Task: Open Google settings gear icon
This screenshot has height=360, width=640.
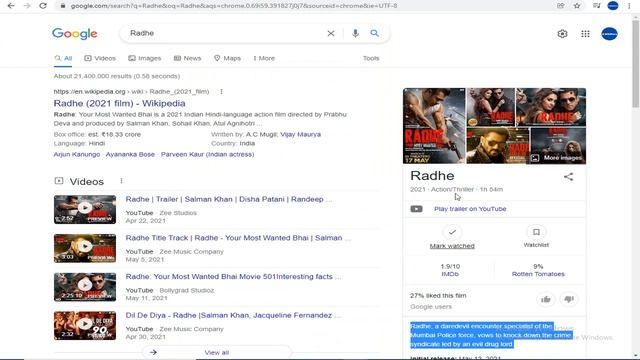Action: pyautogui.click(x=562, y=34)
